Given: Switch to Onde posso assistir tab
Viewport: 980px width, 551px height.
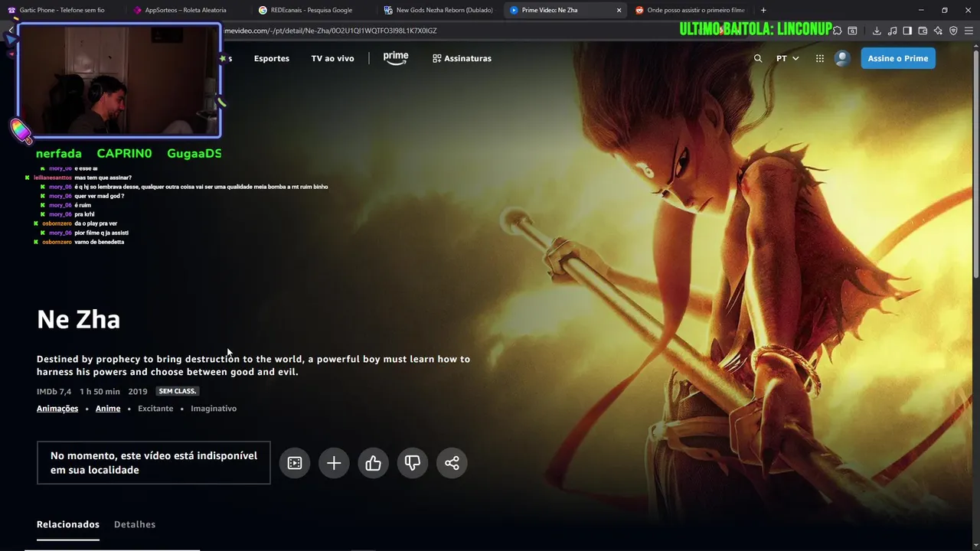Looking at the screenshot, I should tap(691, 10).
